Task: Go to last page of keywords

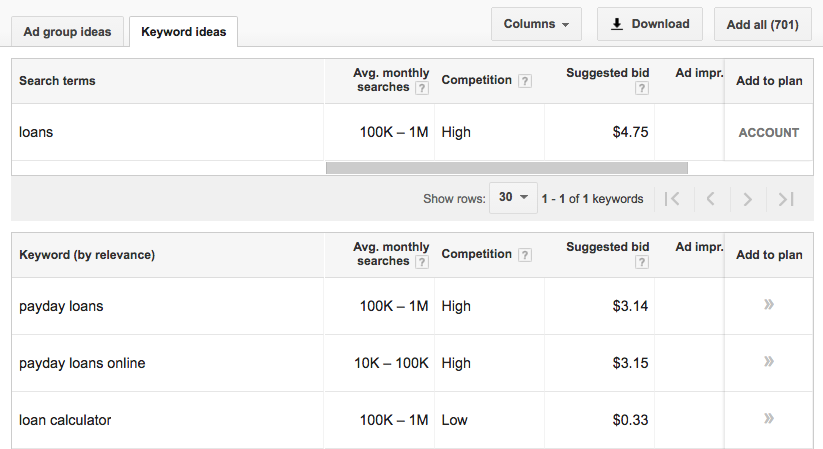Action: tap(786, 199)
